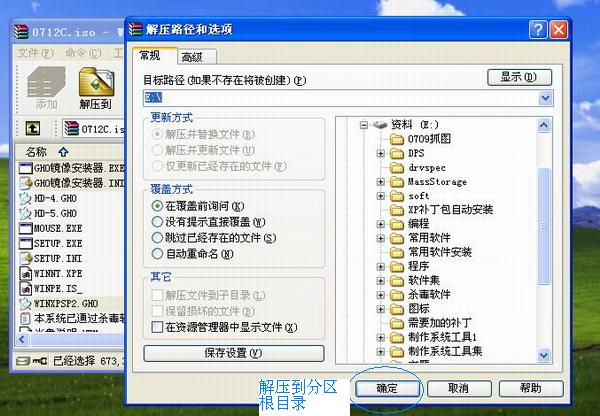This screenshot has width=600, height=416.
Task: Select the DPS folder icon in tree
Action: (396, 154)
